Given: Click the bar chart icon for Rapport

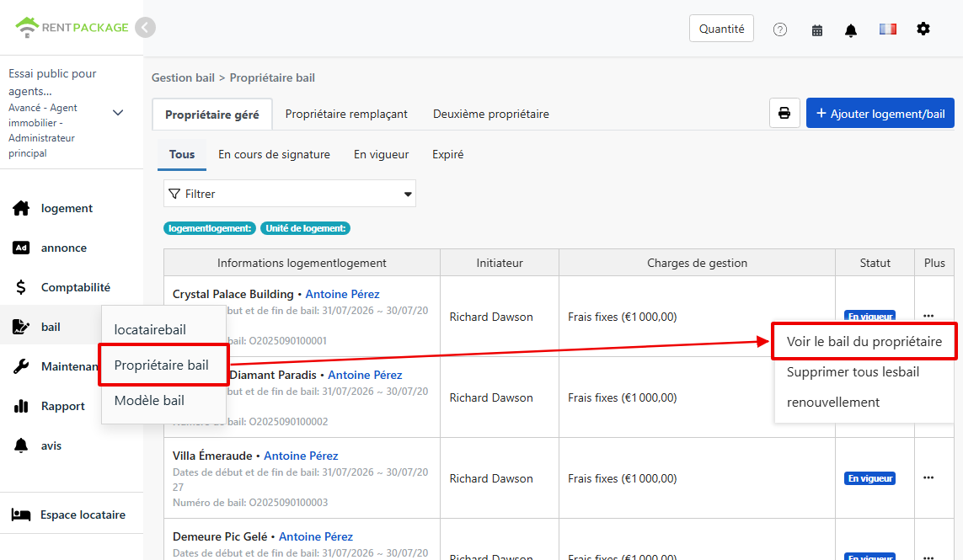Looking at the screenshot, I should click(x=21, y=406).
